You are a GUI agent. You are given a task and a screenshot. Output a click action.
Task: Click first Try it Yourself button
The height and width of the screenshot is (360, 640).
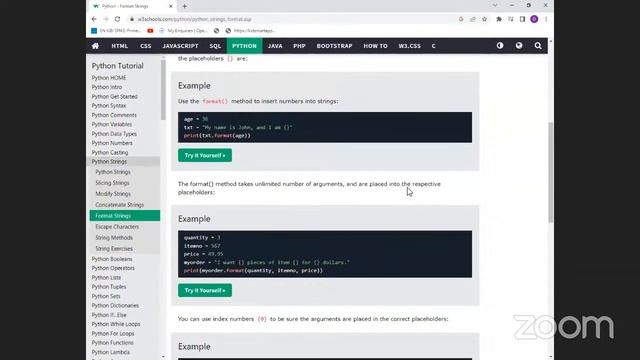point(205,156)
